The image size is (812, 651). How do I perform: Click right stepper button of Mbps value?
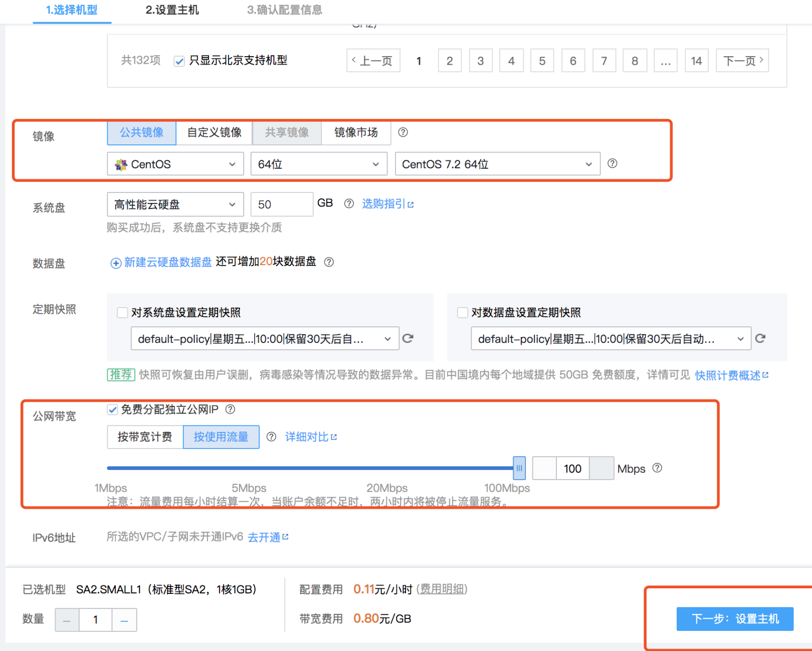(x=601, y=469)
